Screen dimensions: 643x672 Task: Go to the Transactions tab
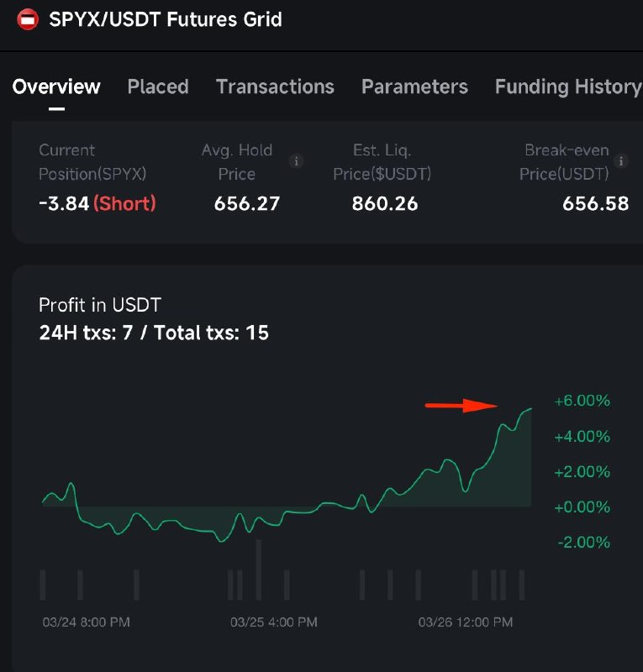pos(275,87)
